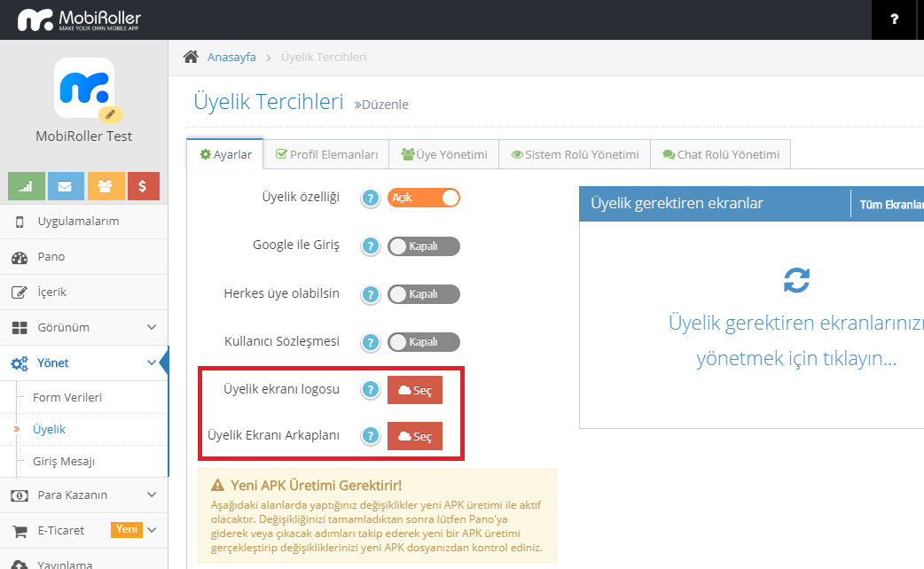Click the home icon in breadcrumb

click(x=191, y=57)
